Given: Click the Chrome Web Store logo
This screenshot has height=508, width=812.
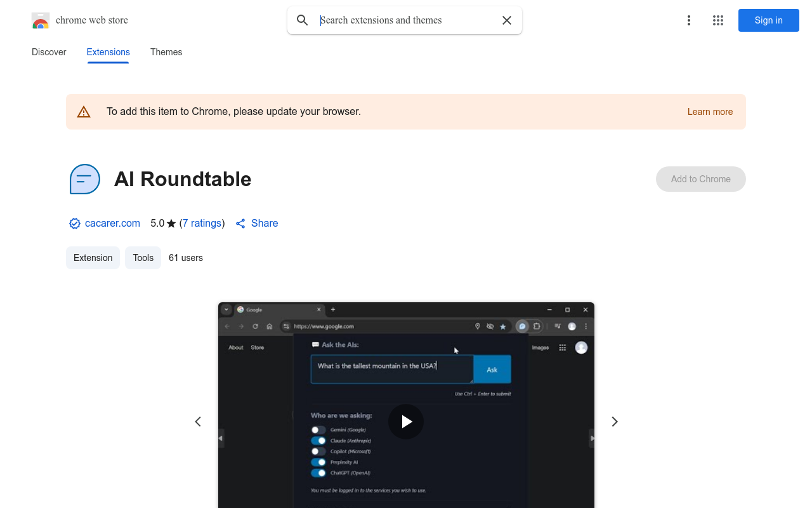Looking at the screenshot, I should click(x=41, y=20).
